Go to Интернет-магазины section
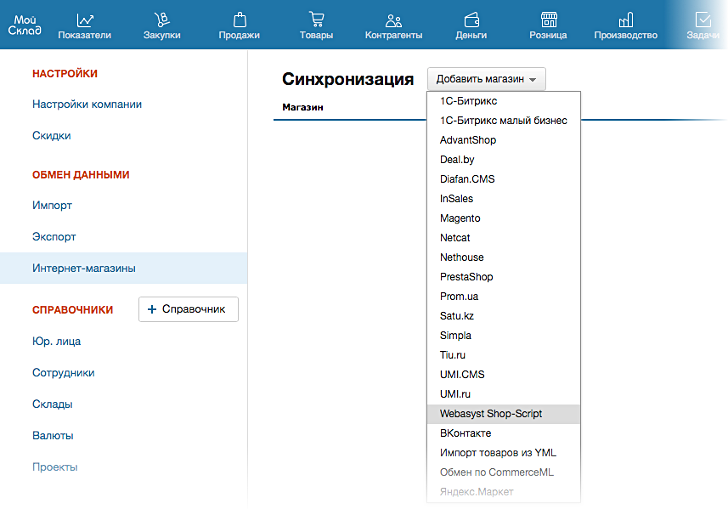 click(84, 268)
